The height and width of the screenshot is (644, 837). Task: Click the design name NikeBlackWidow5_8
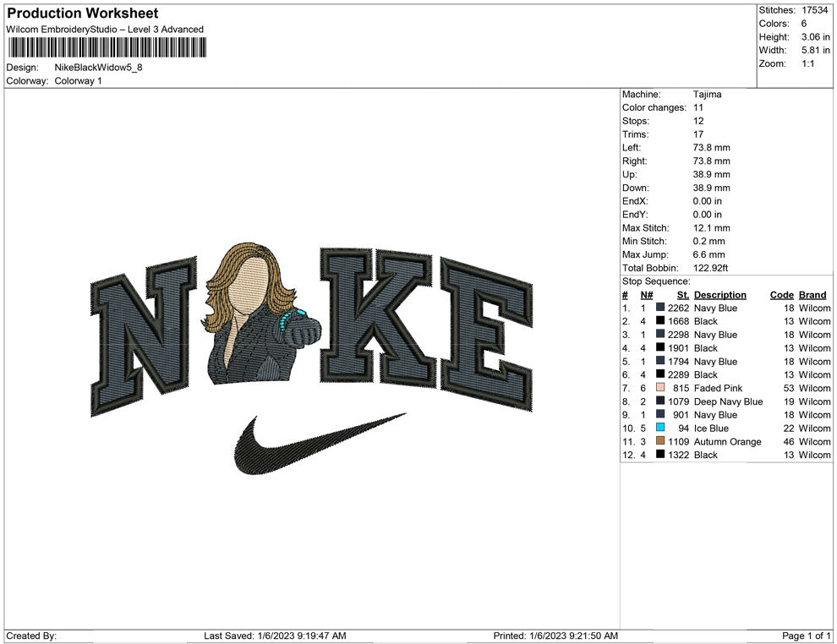[98, 68]
